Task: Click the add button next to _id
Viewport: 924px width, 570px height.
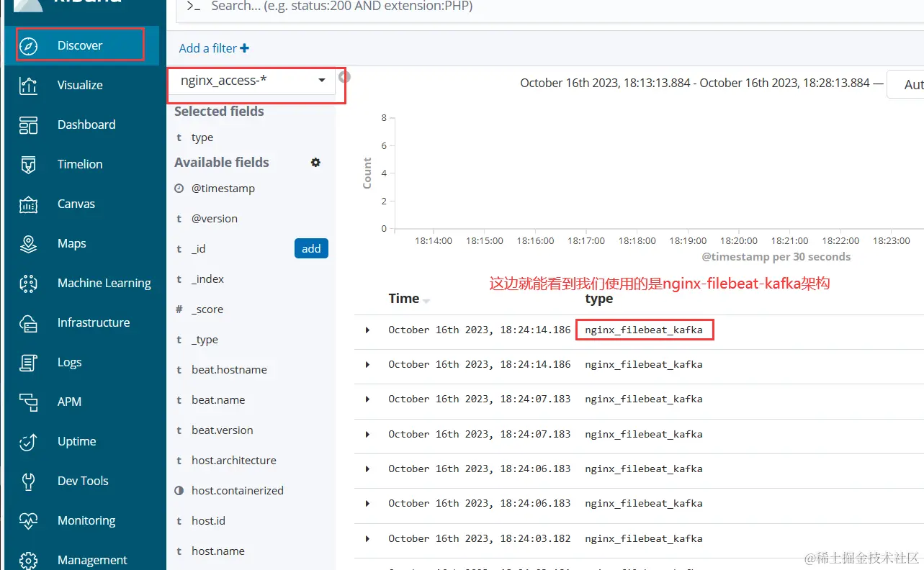Action: pyautogui.click(x=311, y=248)
